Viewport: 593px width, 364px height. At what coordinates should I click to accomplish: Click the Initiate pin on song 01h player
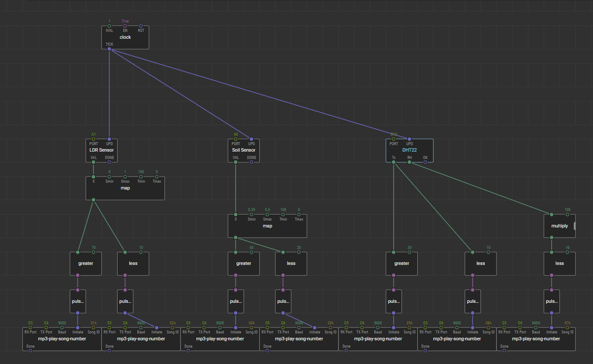pyautogui.click(x=78, y=327)
